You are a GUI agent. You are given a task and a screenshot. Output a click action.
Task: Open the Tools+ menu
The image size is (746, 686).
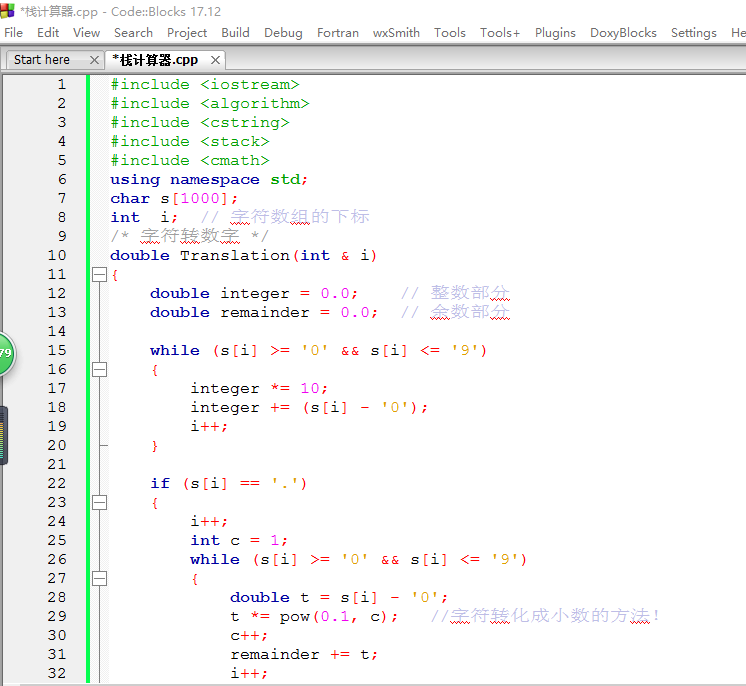[500, 33]
